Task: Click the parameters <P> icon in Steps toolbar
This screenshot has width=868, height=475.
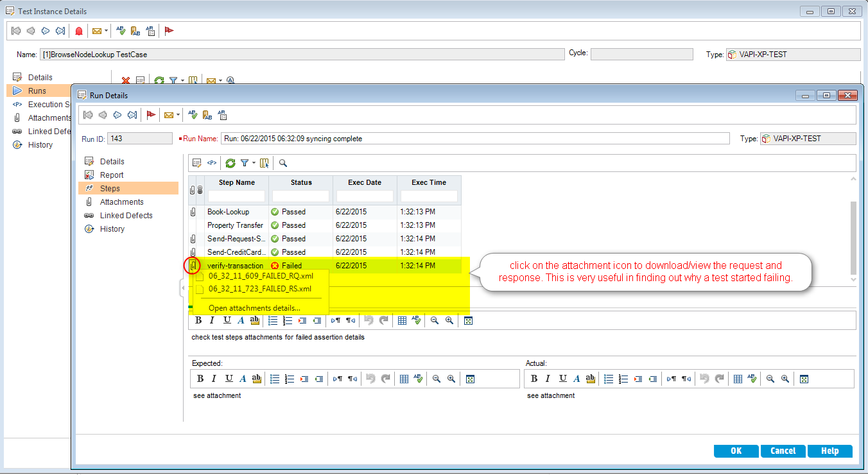Action: [x=212, y=163]
